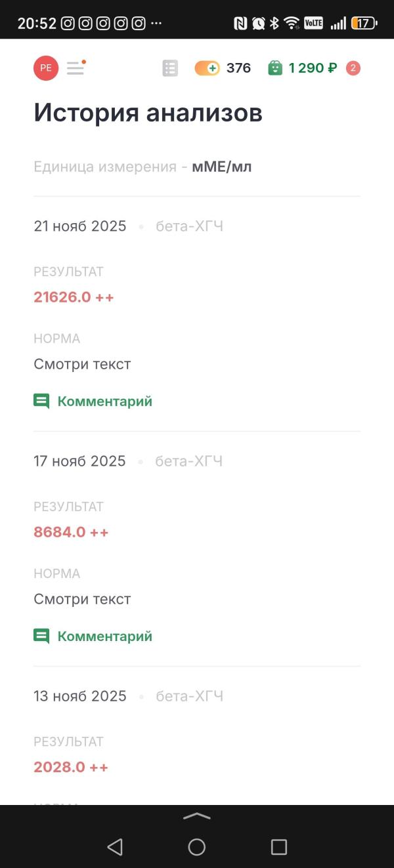Tap the 376 bonus points balance
Viewport: 394px width, 868px height.
coord(238,68)
